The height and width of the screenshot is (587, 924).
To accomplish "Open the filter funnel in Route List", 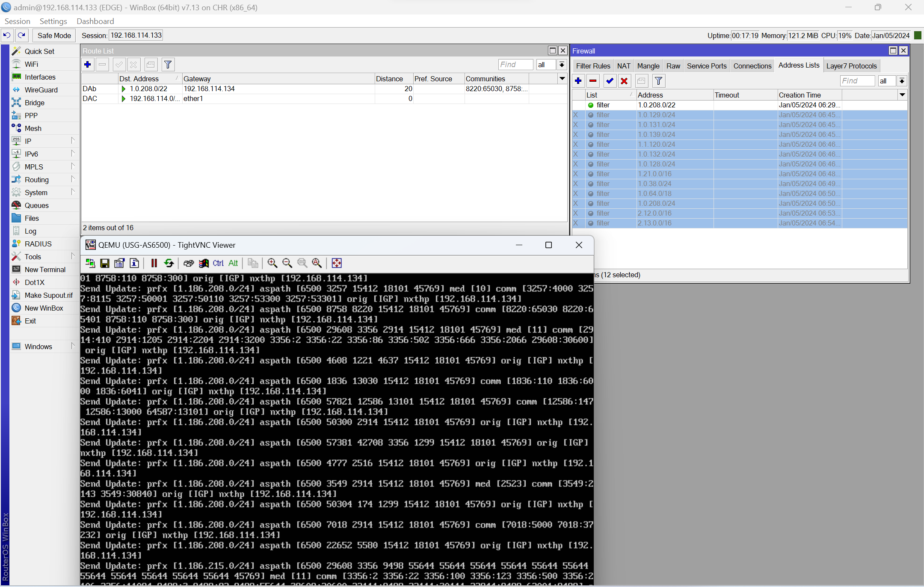I will pyautogui.click(x=168, y=65).
